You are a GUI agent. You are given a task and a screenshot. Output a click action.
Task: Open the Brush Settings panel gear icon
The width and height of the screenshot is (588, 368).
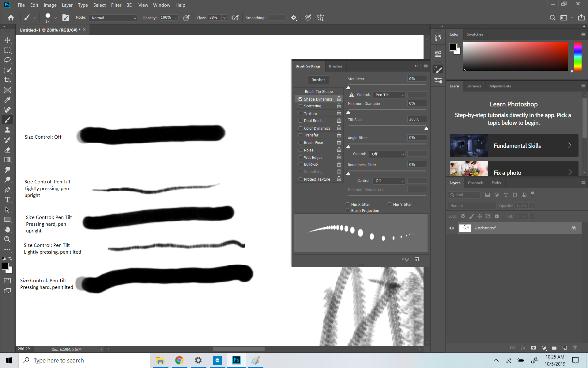coord(294,17)
